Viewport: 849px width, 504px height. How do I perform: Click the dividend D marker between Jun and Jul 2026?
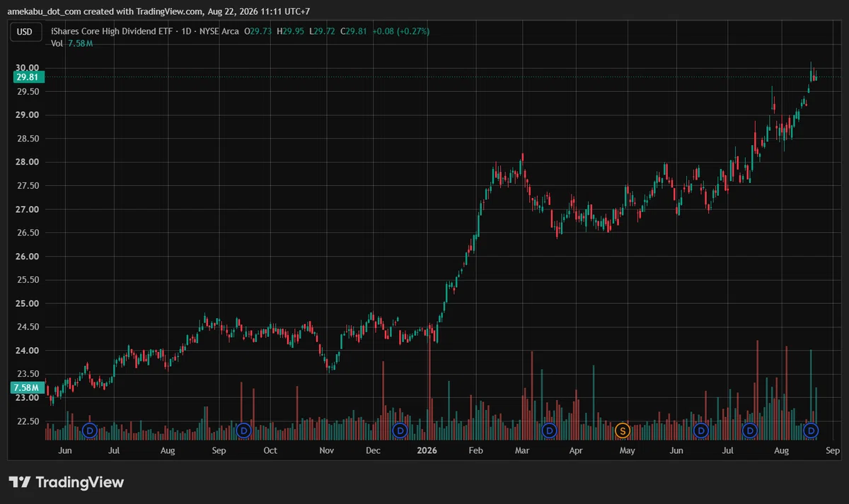click(x=701, y=430)
